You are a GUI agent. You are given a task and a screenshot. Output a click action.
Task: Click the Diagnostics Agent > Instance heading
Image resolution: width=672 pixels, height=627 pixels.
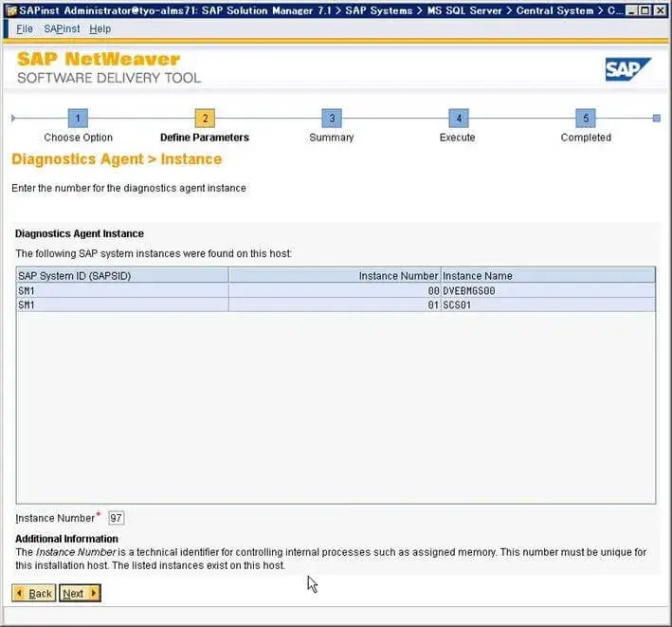117,159
